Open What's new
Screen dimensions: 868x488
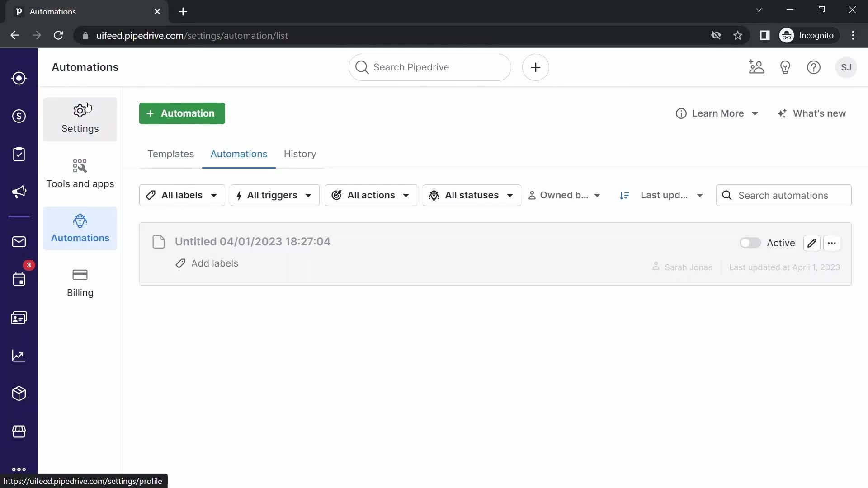pyautogui.click(x=812, y=113)
